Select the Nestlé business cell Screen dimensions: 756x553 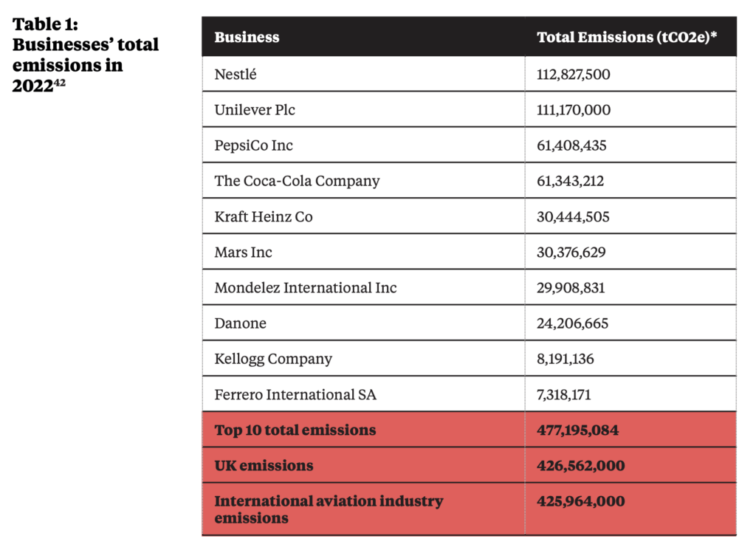coord(236,74)
